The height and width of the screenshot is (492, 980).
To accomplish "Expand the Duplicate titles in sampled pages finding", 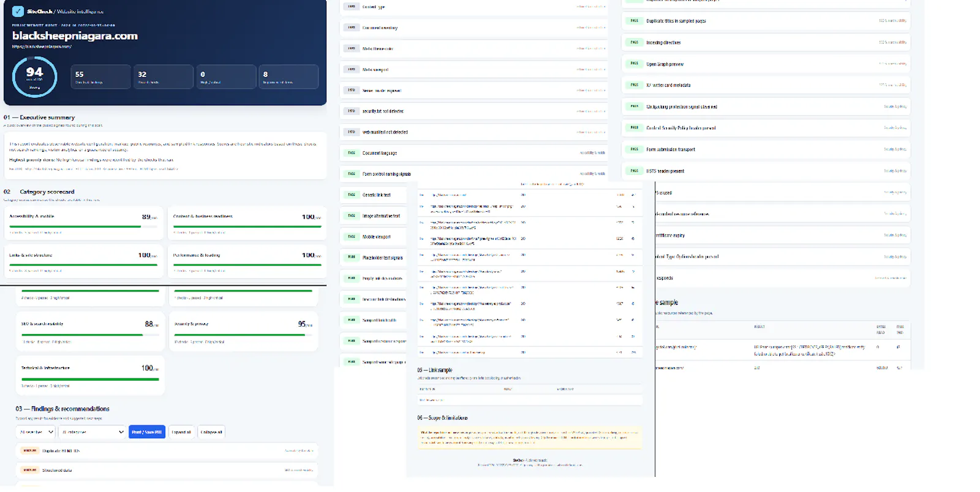I will tap(766, 21).
